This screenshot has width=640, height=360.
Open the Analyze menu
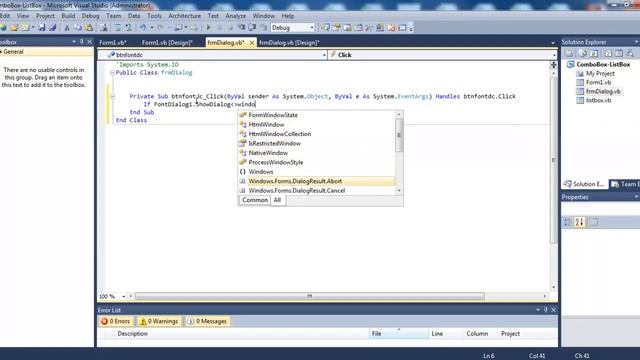tap(236, 16)
